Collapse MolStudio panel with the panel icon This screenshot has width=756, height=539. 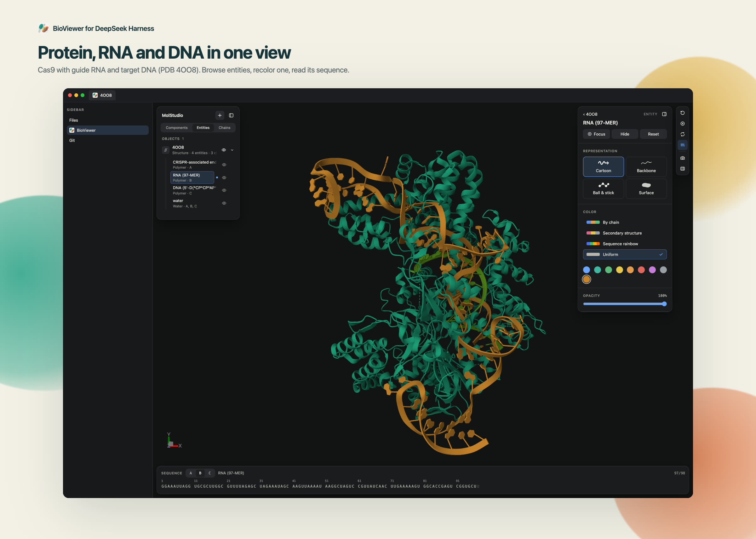click(231, 115)
